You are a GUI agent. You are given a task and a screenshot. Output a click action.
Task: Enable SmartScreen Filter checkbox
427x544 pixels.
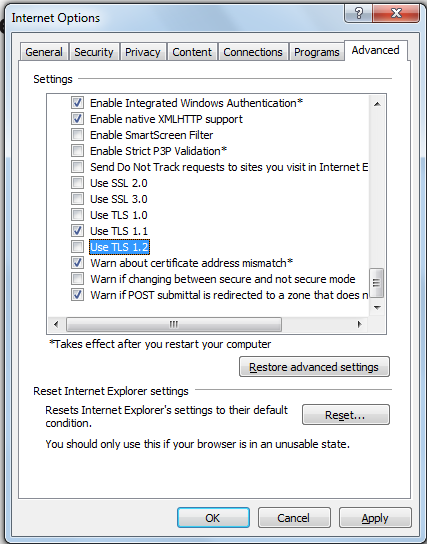pos(77,135)
